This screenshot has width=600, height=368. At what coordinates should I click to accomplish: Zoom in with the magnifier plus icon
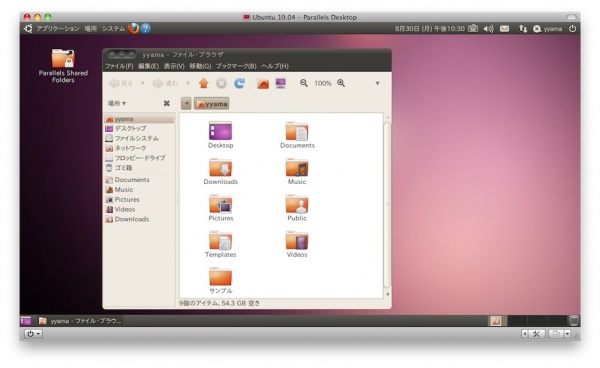point(341,83)
